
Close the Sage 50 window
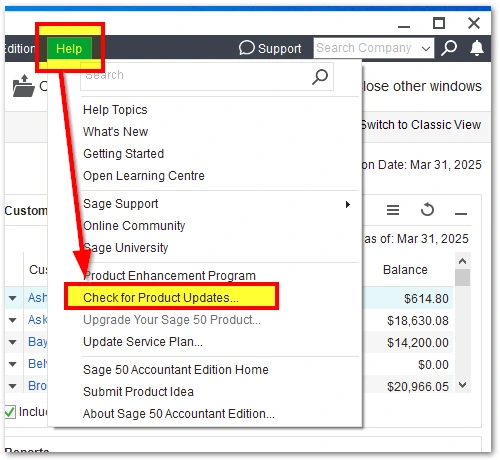click(x=474, y=23)
